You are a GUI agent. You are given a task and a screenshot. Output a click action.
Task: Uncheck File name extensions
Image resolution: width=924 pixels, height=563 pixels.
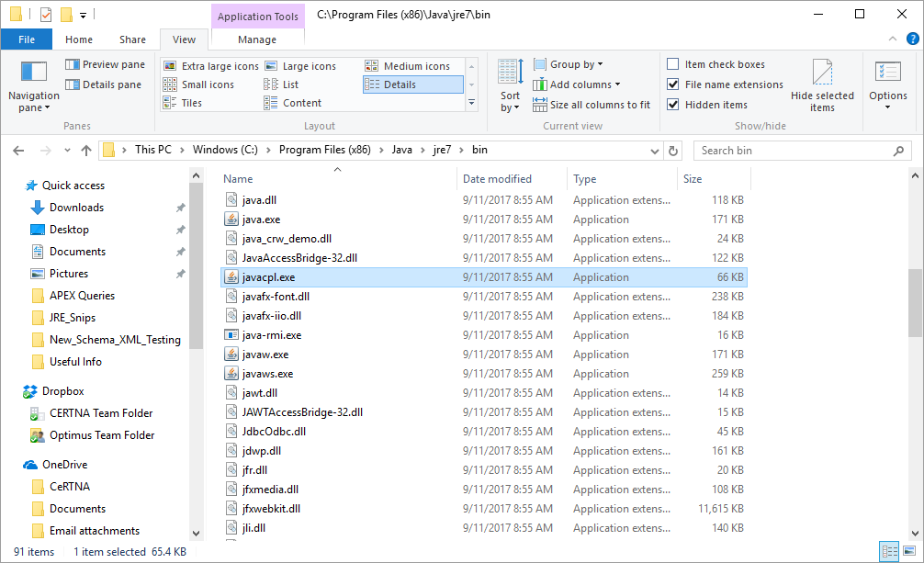tap(673, 84)
